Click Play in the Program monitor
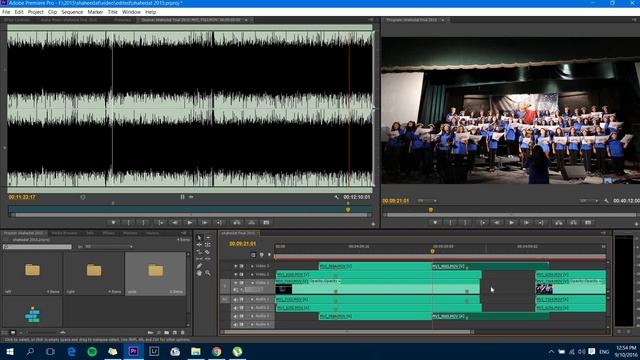The width and height of the screenshot is (640, 360). tap(511, 223)
